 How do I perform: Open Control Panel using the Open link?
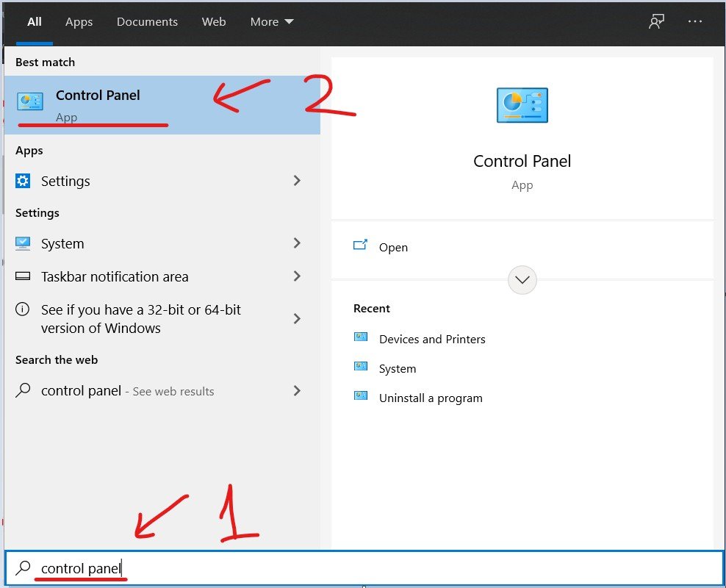394,247
